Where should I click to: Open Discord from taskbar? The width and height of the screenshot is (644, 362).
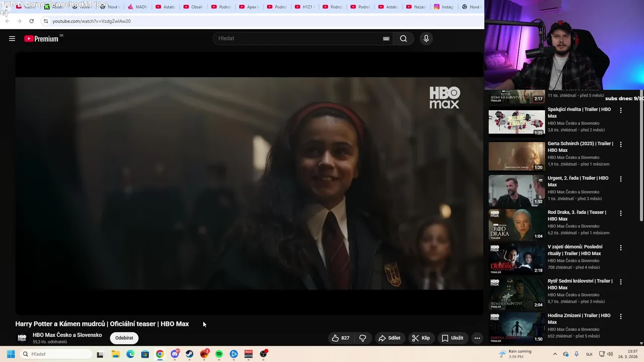coord(175,354)
